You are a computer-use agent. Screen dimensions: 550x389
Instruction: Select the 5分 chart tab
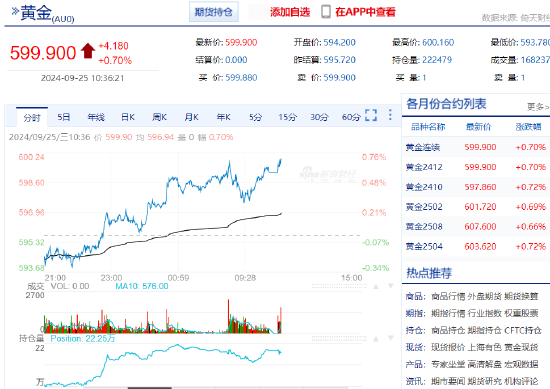point(255,117)
